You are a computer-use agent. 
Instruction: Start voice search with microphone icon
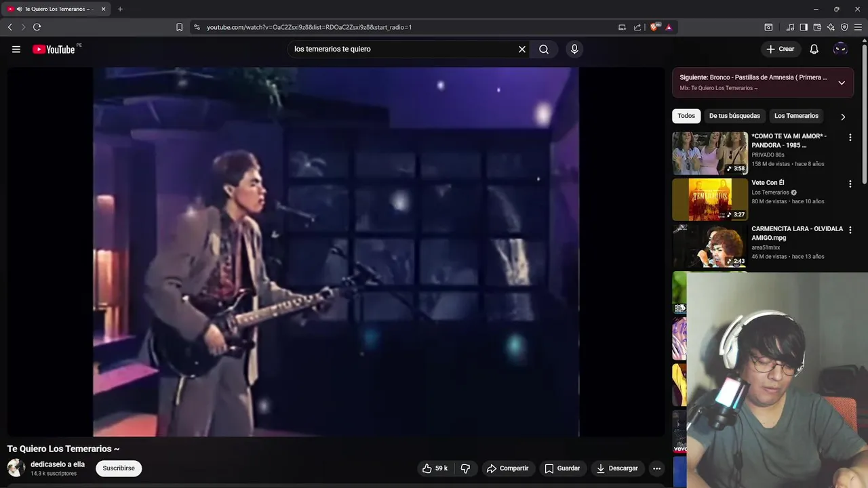(x=574, y=49)
